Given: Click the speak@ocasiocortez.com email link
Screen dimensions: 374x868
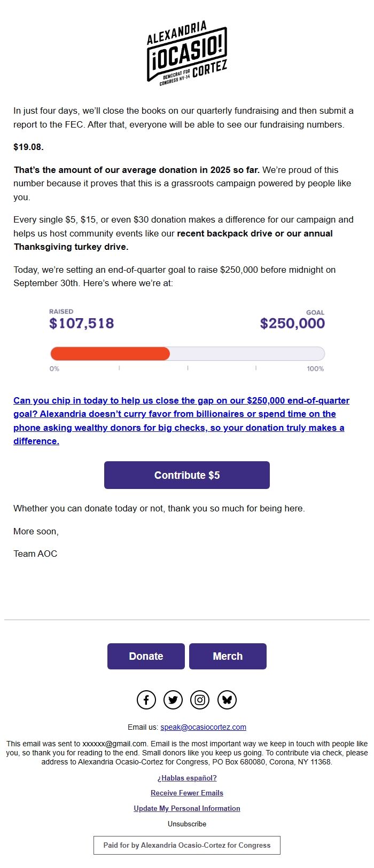Looking at the screenshot, I should pyautogui.click(x=203, y=727).
